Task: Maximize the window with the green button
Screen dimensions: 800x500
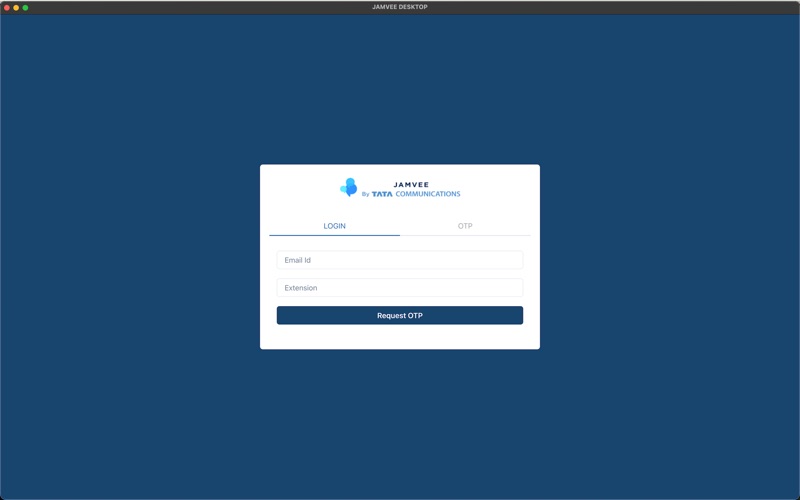Action: tap(25, 8)
